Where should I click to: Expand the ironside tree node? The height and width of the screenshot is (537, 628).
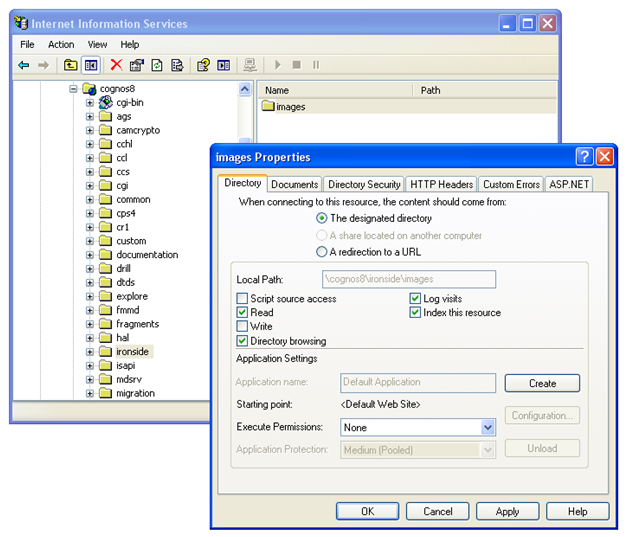tap(90, 352)
